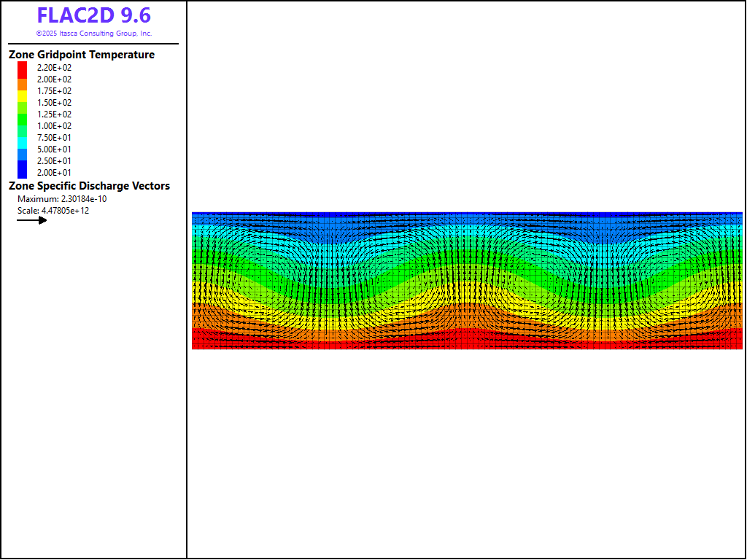747x560 pixels.
Task: Click the discharge vector scale arrow
Action: coord(32,220)
